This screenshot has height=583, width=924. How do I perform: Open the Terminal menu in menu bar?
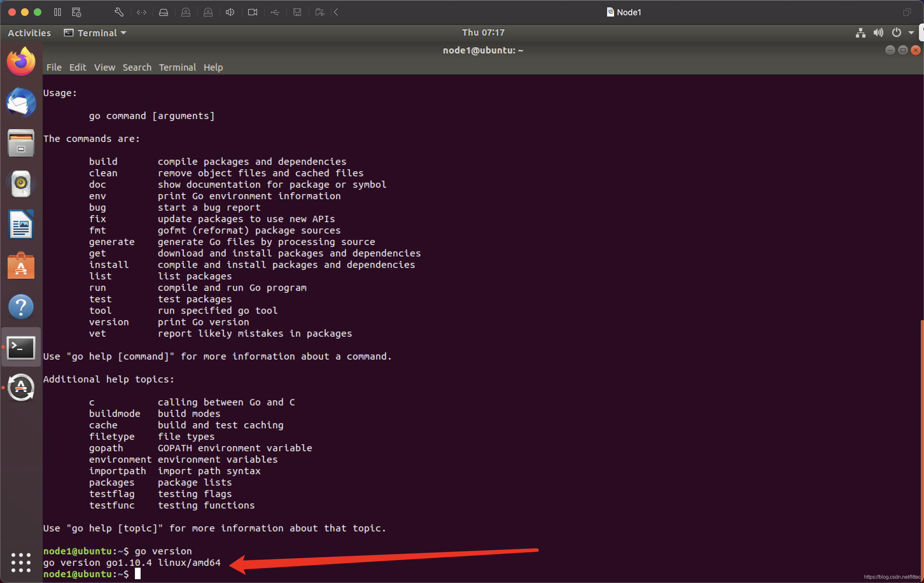point(177,67)
